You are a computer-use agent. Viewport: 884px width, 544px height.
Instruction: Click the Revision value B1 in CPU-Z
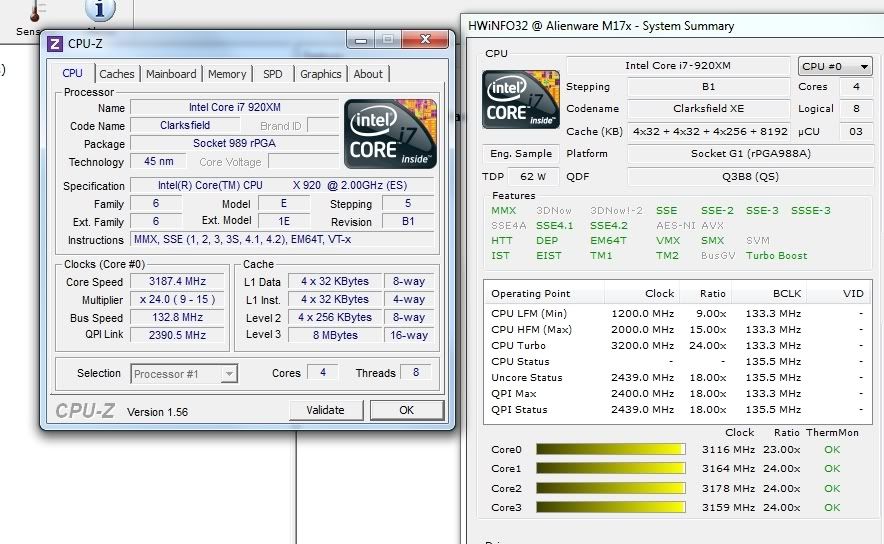(x=408, y=221)
